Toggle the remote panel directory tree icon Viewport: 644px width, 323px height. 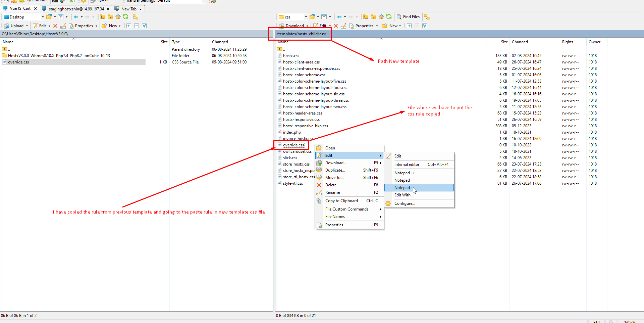(x=427, y=17)
